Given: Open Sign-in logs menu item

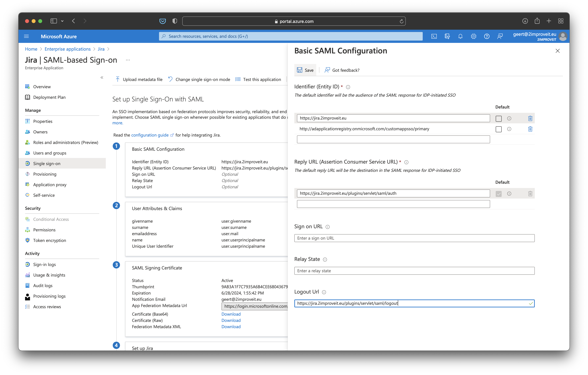Looking at the screenshot, I should pyautogui.click(x=44, y=265).
